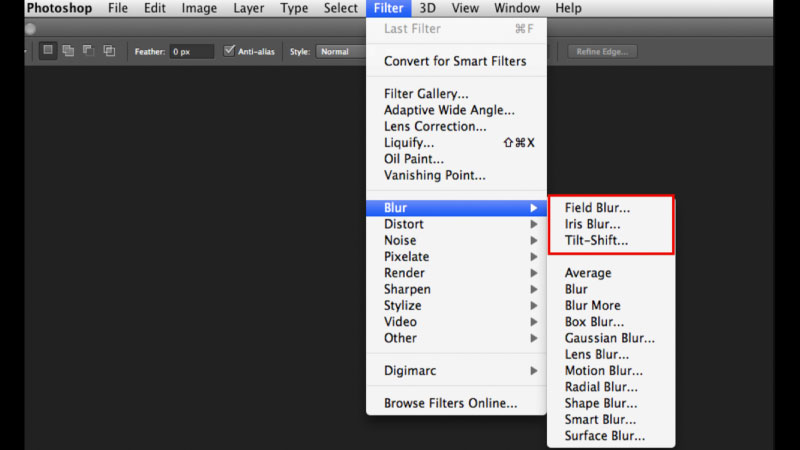Open Gaussian Blur dialog

611,338
